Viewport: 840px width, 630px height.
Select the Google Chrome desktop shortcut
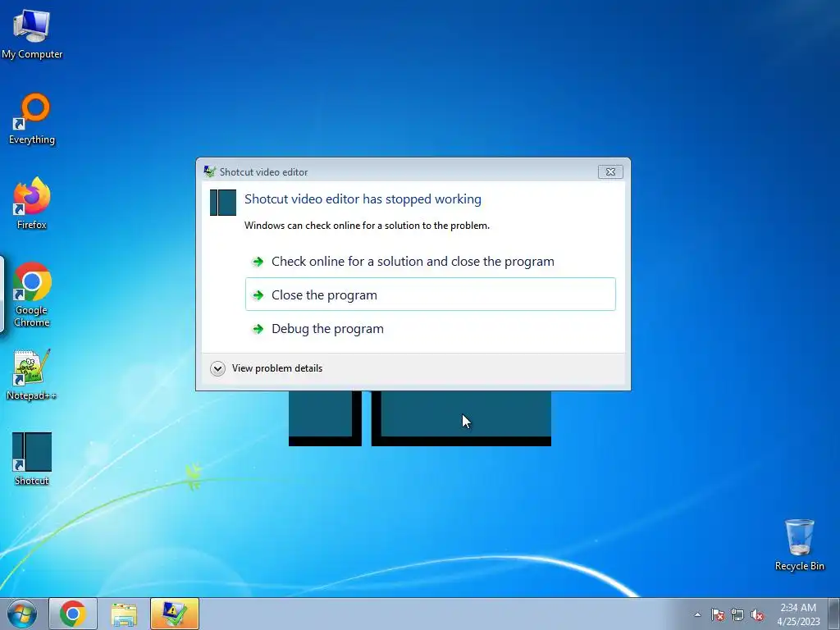(x=32, y=294)
